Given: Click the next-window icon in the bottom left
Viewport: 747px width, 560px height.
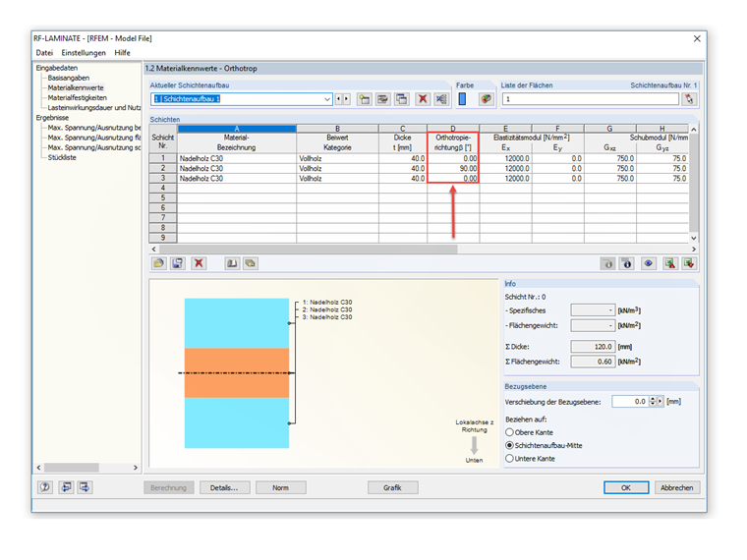Looking at the screenshot, I should coord(85,487).
